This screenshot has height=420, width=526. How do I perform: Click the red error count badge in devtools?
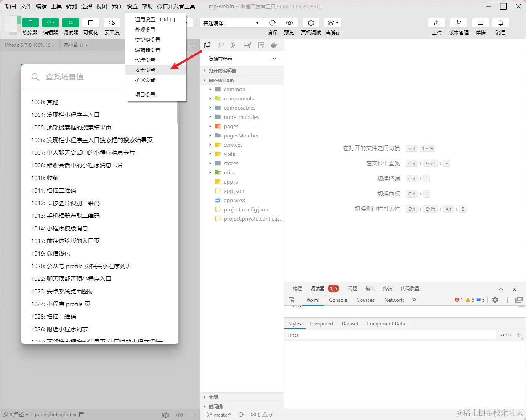point(459,300)
